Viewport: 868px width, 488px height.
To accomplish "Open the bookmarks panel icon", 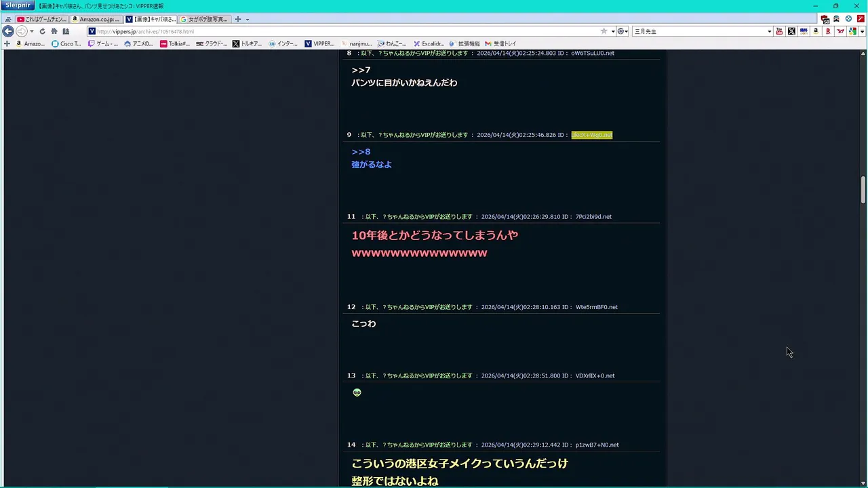I will (x=66, y=31).
